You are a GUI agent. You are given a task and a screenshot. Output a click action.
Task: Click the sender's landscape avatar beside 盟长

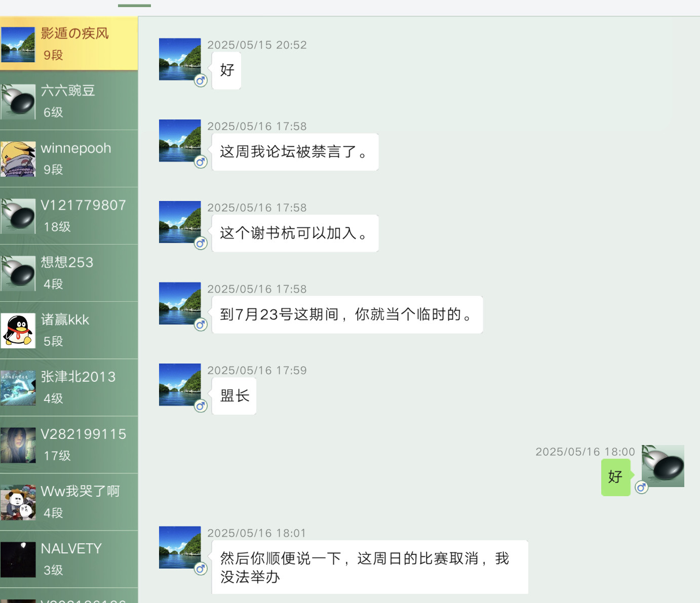coord(180,385)
